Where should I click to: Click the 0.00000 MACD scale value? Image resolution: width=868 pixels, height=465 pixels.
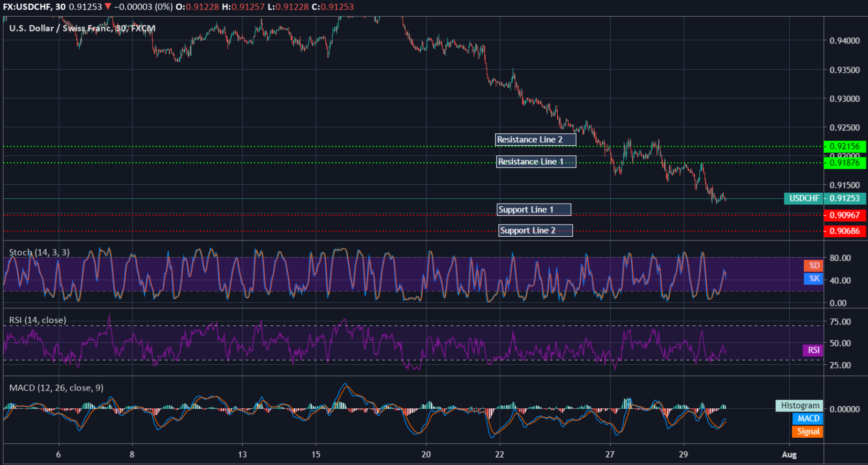click(x=844, y=409)
